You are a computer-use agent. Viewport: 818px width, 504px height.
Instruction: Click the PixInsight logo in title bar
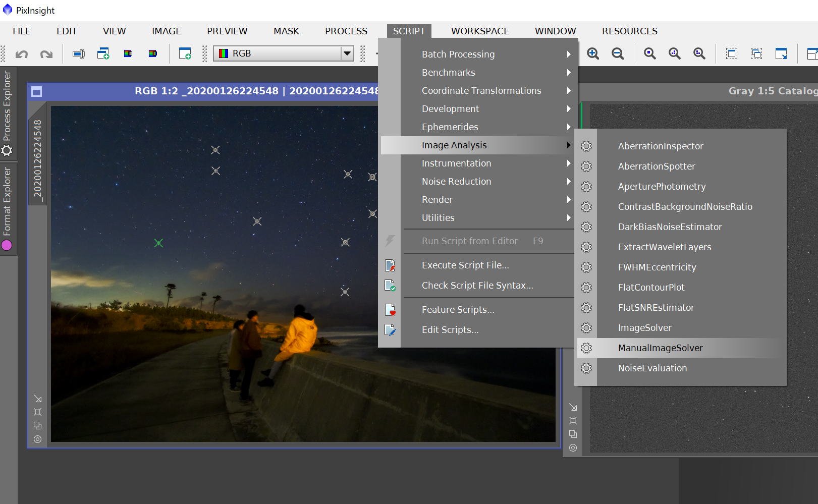point(8,10)
